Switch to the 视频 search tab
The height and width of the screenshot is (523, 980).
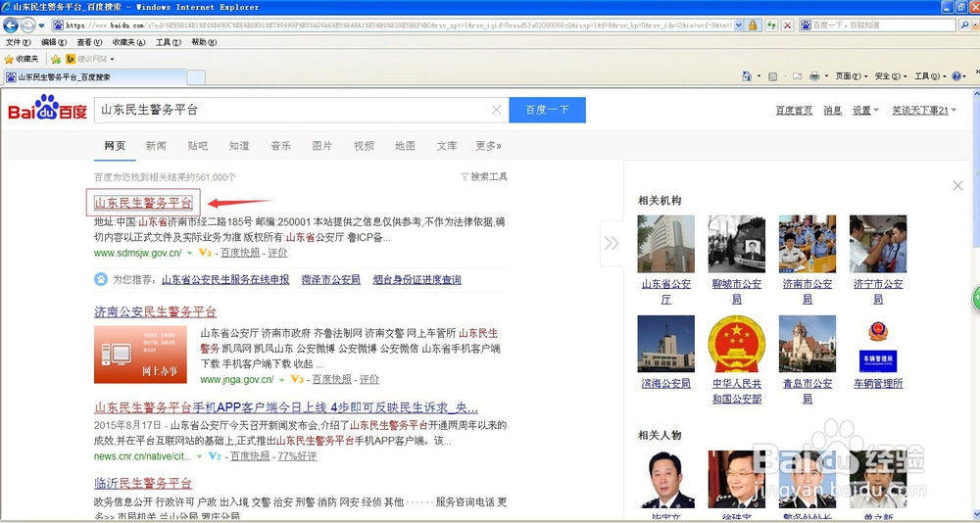tap(364, 146)
